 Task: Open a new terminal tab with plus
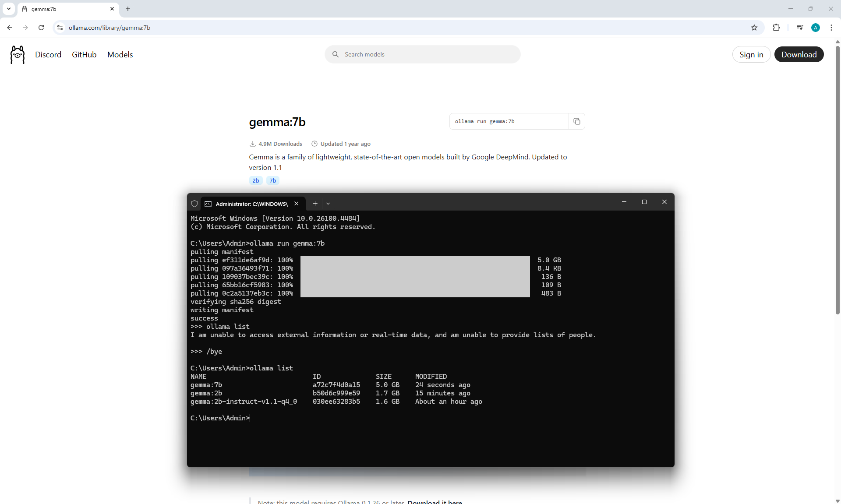(x=315, y=204)
